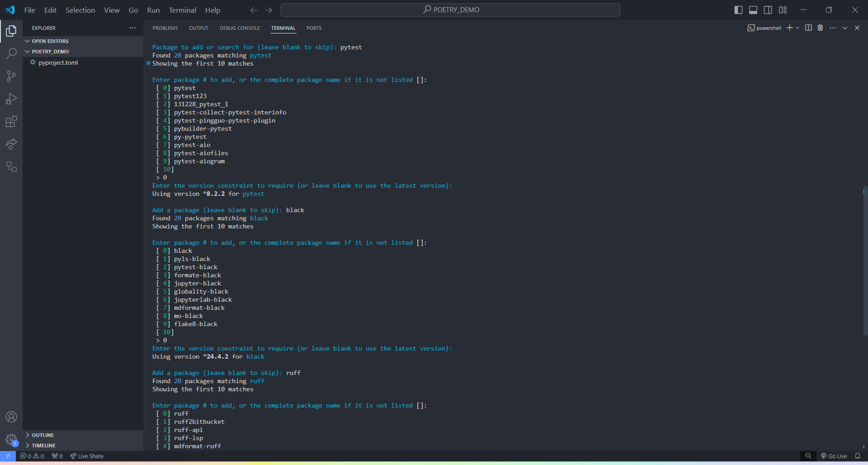Open the Terminal menu

click(183, 10)
